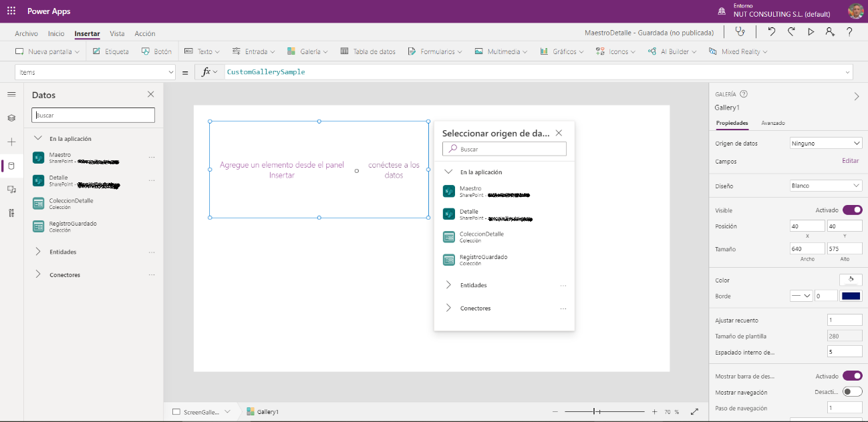Screen dimensions: 868x422
Task: Expand Entidades in the popup
Action: [x=448, y=285]
